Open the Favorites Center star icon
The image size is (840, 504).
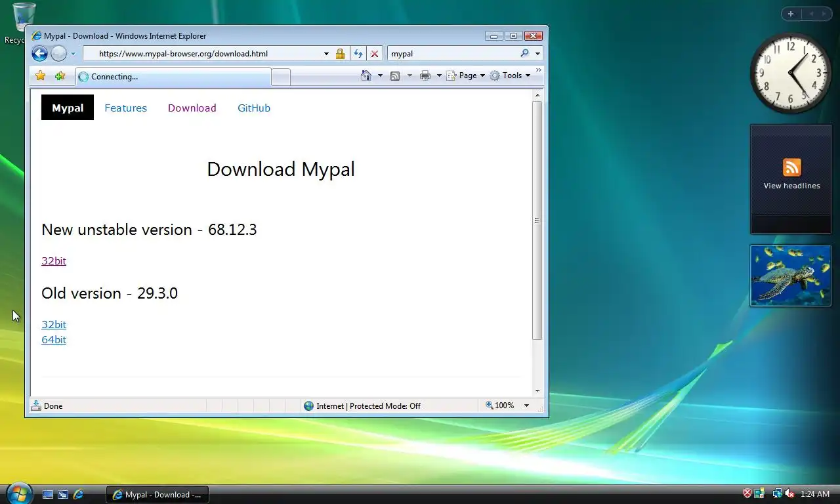(x=40, y=76)
